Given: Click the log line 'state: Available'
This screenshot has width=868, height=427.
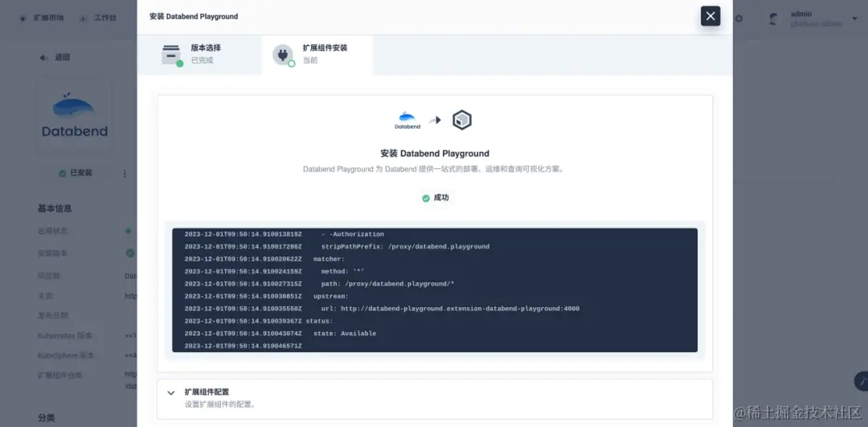Looking at the screenshot, I should point(280,334).
